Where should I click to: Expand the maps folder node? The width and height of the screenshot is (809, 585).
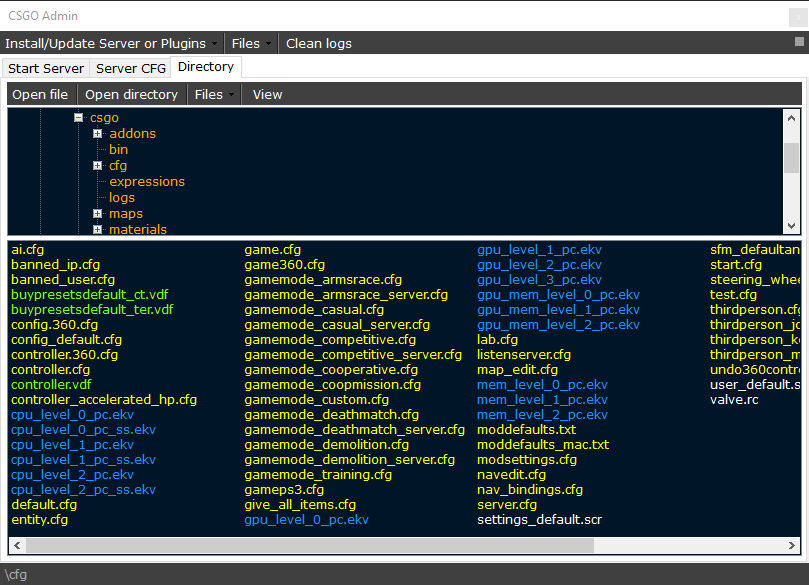tap(98, 214)
